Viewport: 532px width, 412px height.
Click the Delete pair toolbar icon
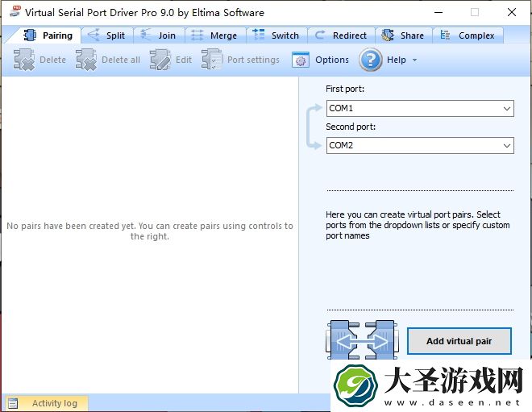[x=23, y=60]
